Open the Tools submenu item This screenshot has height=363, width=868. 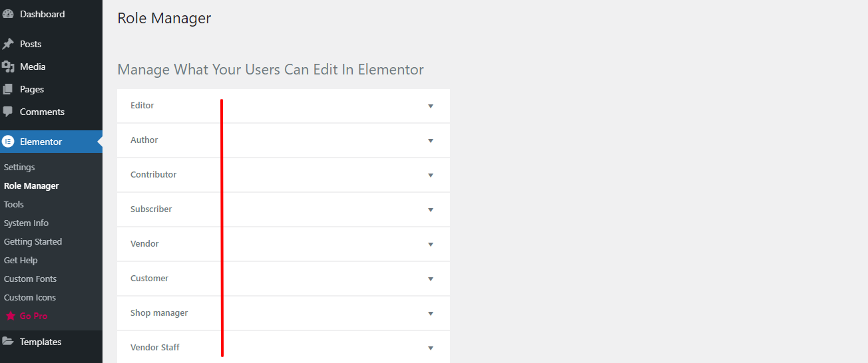(x=14, y=205)
